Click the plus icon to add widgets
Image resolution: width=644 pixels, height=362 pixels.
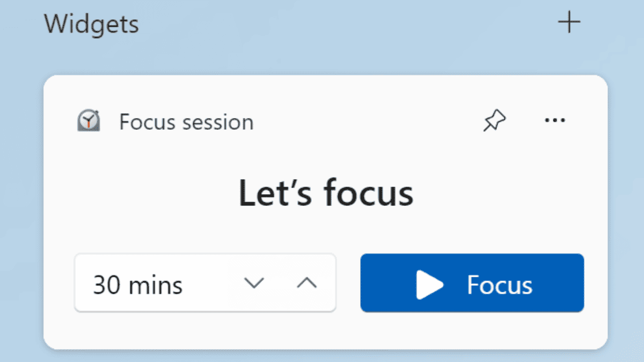(569, 24)
